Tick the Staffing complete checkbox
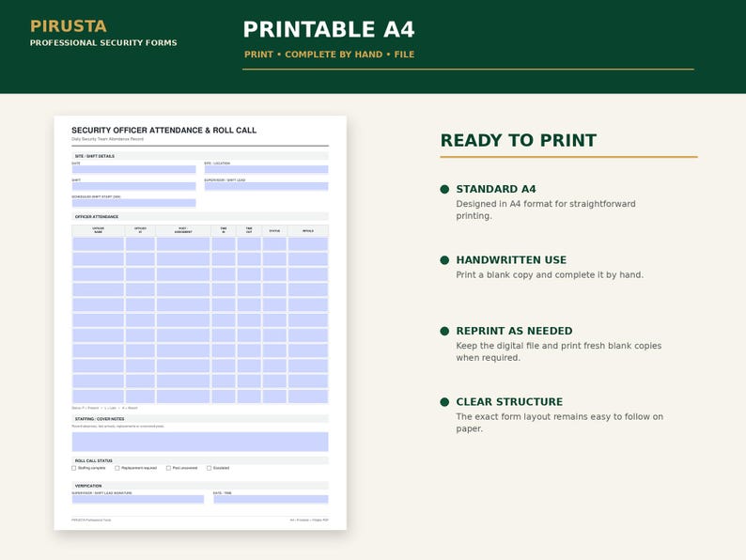The image size is (746, 560). (x=73, y=468)
